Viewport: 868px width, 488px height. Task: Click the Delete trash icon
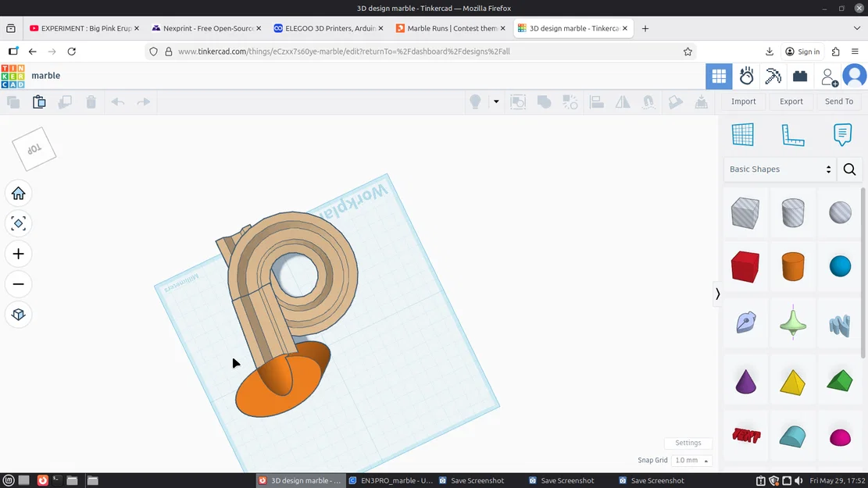click(x=91, y=102)
